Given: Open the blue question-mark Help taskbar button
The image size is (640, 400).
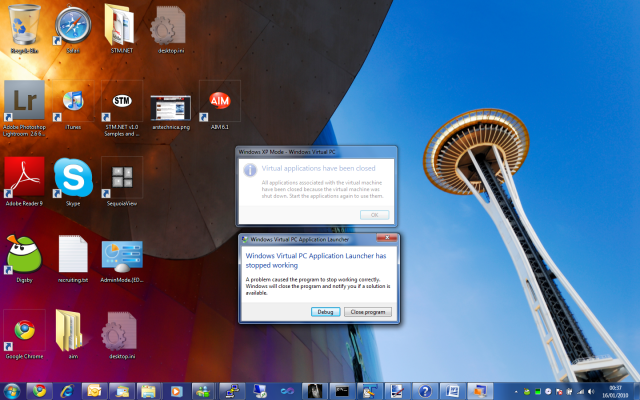Looking at the screenshot, I should click(x=425, y=391).
